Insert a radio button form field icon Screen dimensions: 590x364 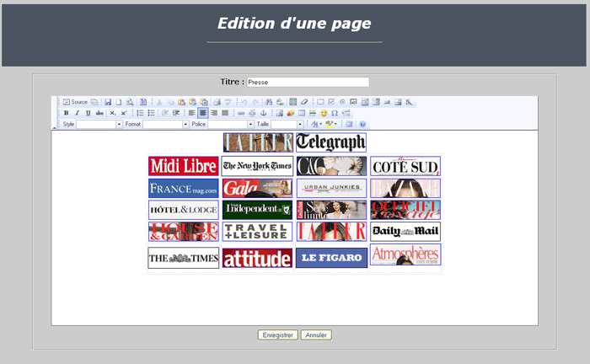tap(342, 102)
